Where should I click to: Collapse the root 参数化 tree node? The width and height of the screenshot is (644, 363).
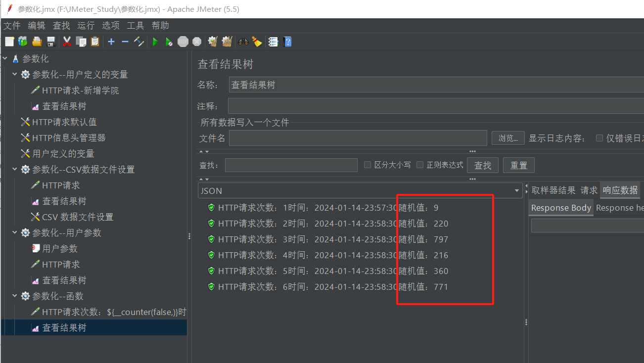[5, 59]
